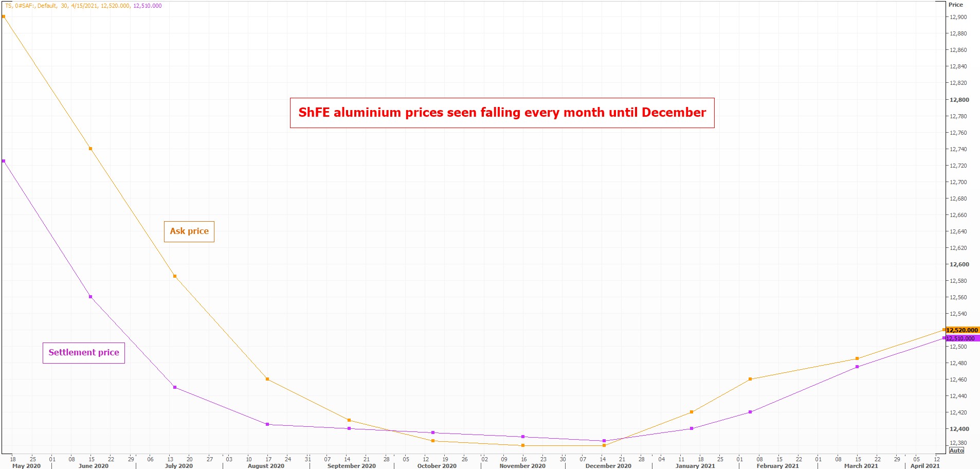Click the 12,400 price axis tick
Image resolution: width=980 pixels, height=469 pixels.
click(x=959, y=429)
